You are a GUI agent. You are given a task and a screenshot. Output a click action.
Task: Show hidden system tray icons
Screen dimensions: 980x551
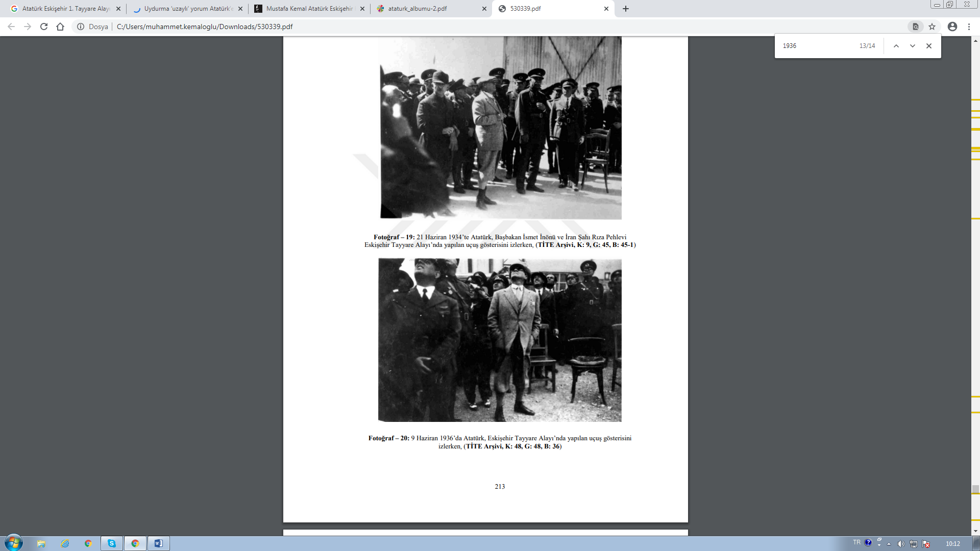coord(889,544)
